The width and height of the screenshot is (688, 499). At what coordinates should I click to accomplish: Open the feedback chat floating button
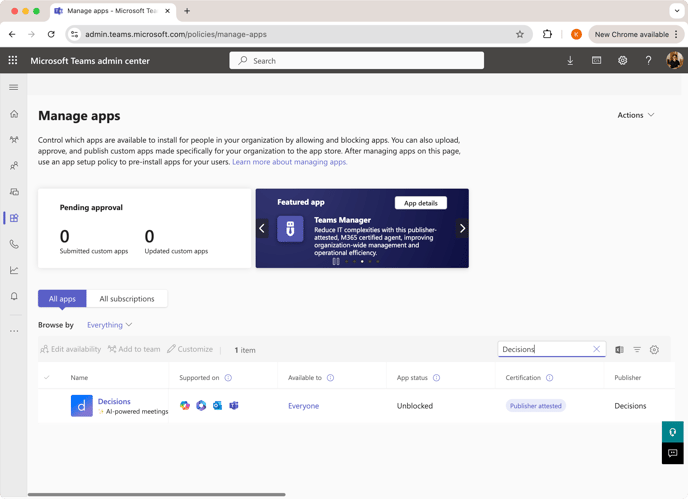673,453
